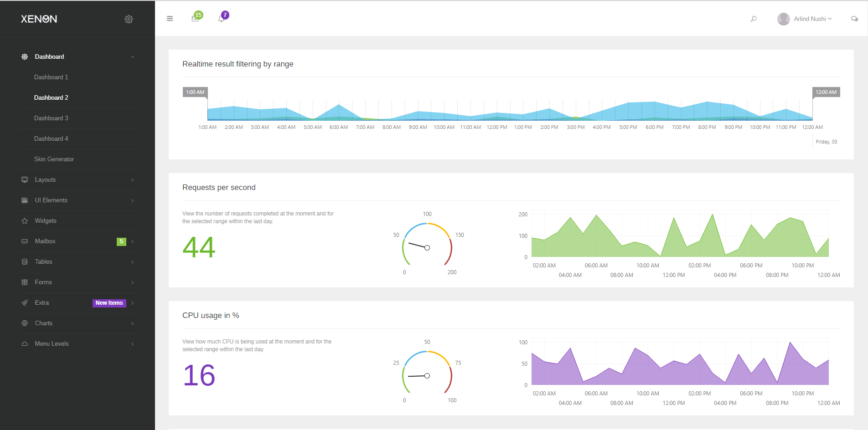
Task: Expand the Layouts submenu arrow
Action: pyautogui.click(x=133, y=180)
